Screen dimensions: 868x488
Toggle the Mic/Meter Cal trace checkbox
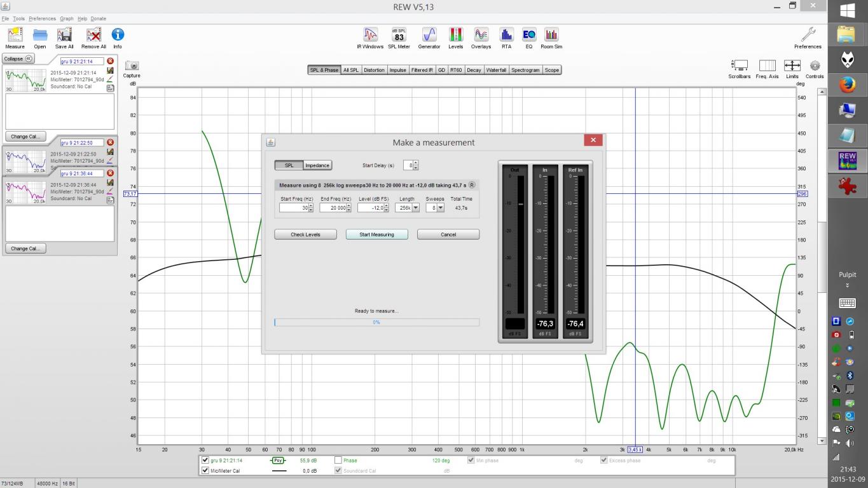click(x=205, y=471)
